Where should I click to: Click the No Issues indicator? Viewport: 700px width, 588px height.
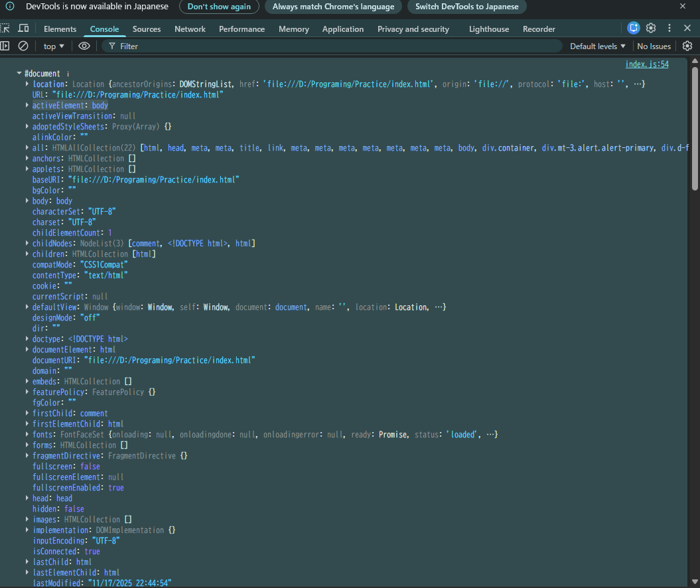click(x=654, y=46)
